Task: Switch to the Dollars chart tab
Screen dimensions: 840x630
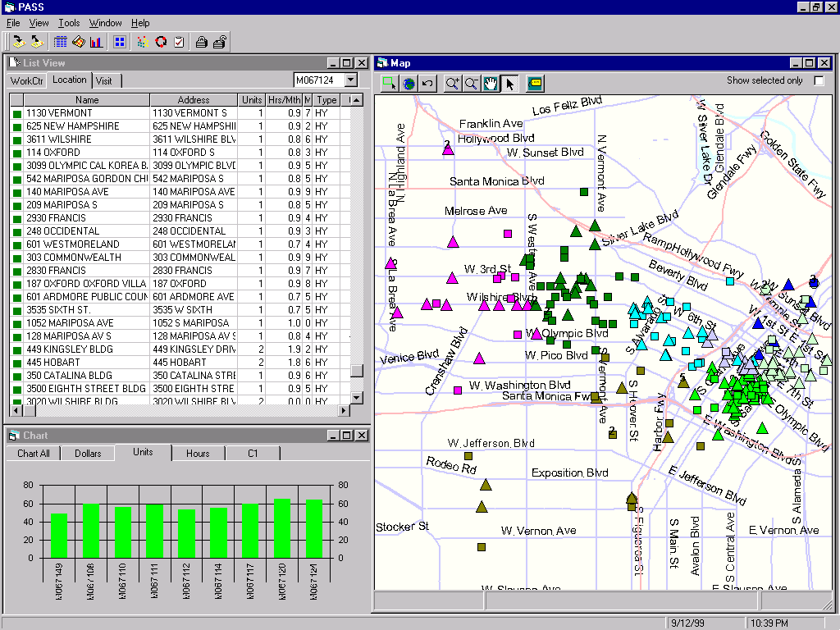Action: point(88,453)
